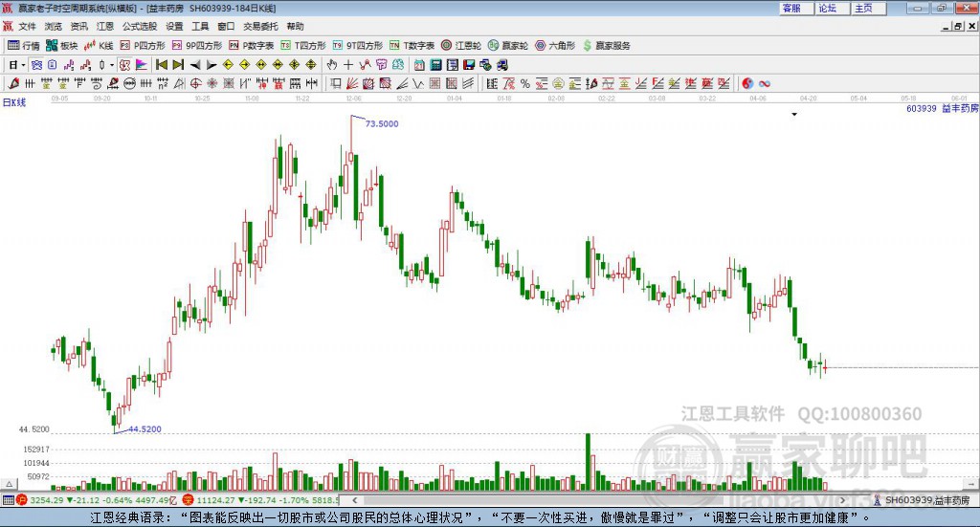Viewport: 980px width, 527px height.
Task: Open the 行情 quotes view
Action: [24, 46]
